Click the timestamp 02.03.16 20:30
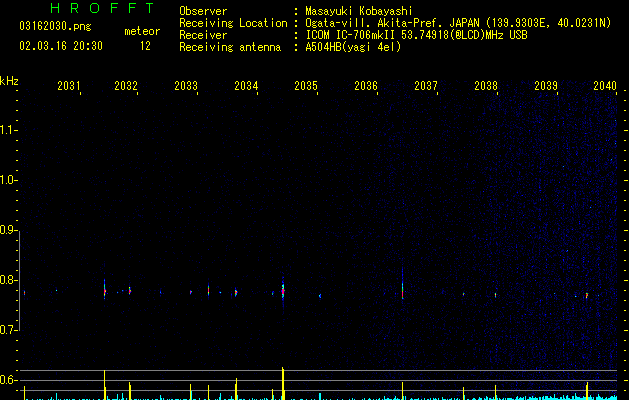Screen dimensions: 629x400 pyautogui.click(x=61, y=46)
